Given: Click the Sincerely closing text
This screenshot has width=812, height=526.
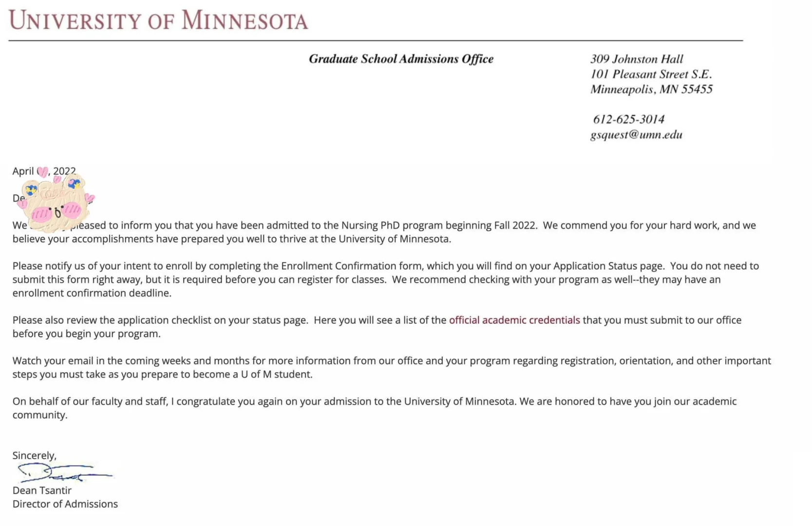Looking at the screenshot, I should [x=35, y=455].
